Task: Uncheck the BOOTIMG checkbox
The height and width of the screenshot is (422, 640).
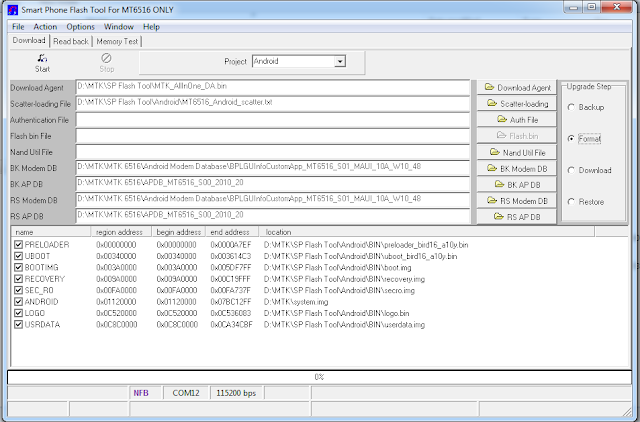Action: [x=18, y=267]
